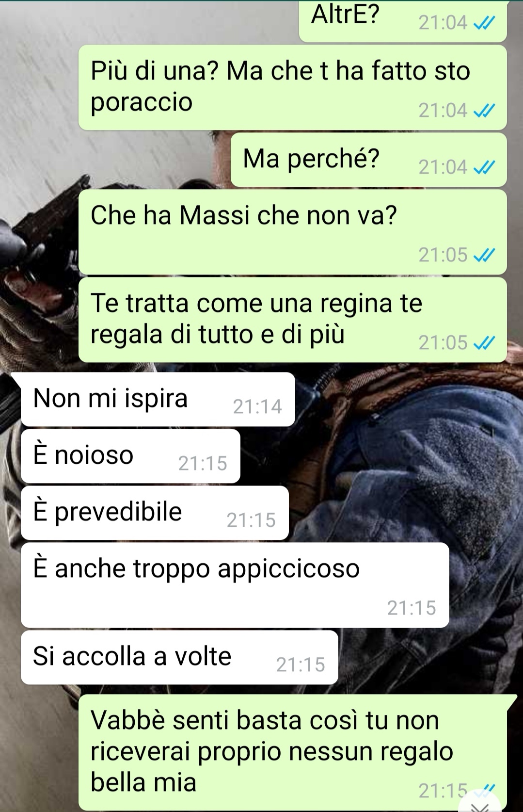The width and height of the screenshot is (523, 812).
Task: Tap checkmarks on "Più di una?" message
Action: 484,111
